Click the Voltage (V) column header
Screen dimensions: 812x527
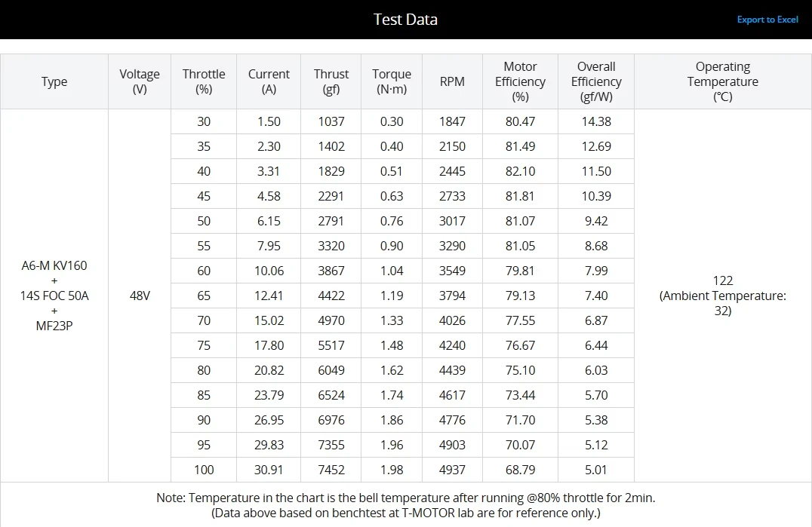click(140, 81)
